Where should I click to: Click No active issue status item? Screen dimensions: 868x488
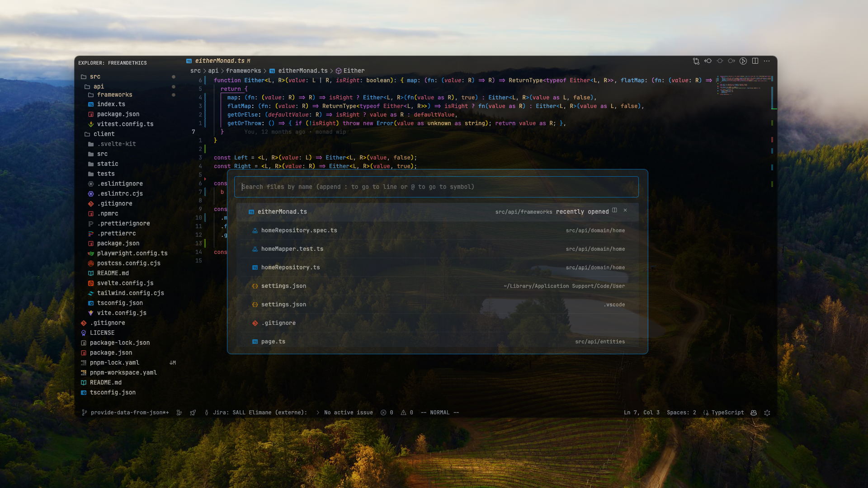(344, 413)
